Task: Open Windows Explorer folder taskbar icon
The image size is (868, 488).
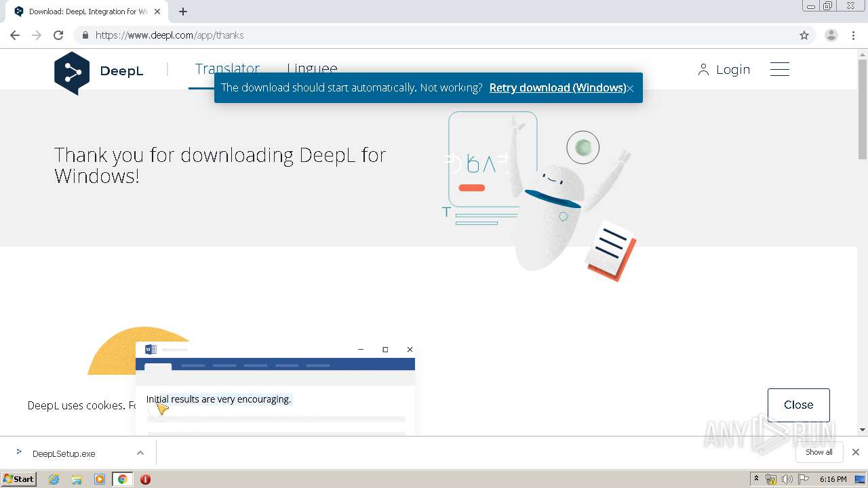Action: pos(77,479)
